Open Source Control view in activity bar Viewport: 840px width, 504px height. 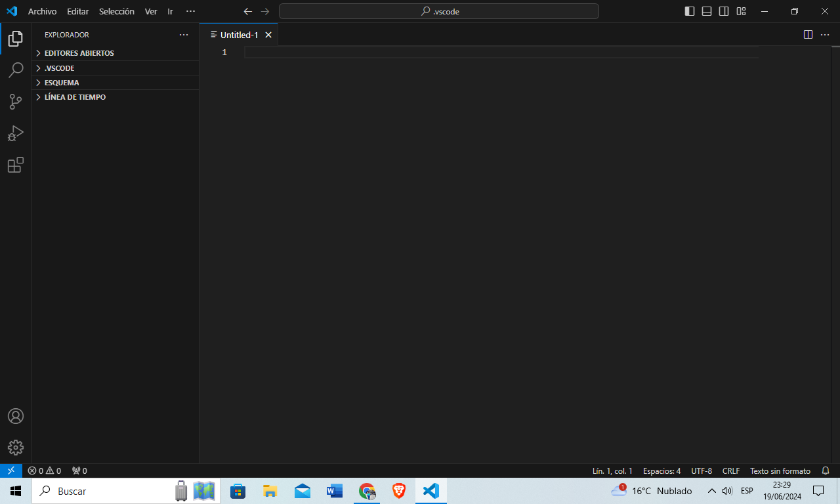click(x=16, y=102)
